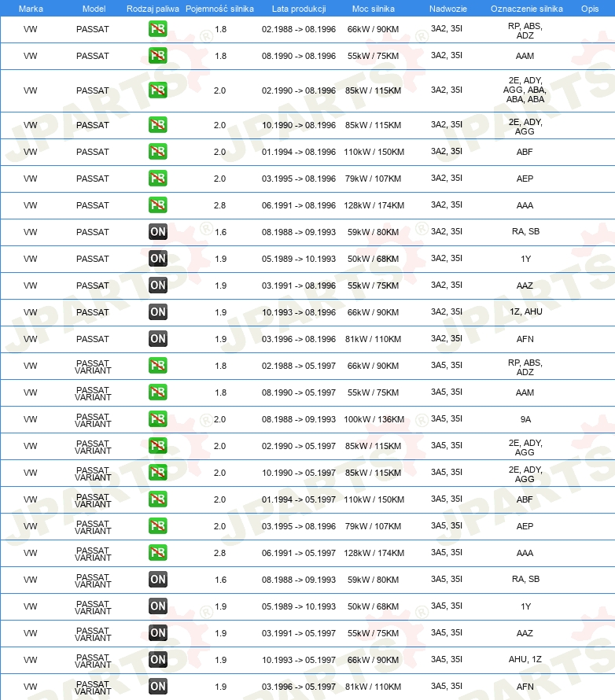This screenshot has width=615, height=700.
Task: Select the '03.1996 -> 05.1997' date cell
Action: (299, 687)
